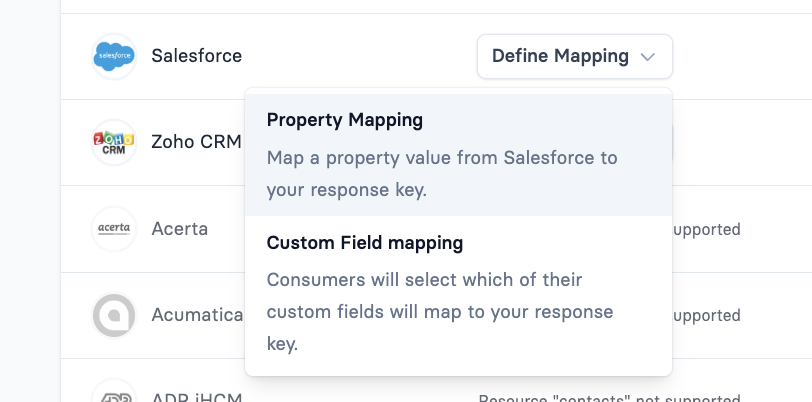Viewport: 812px width, 402px height.
Task: Choose the Custom Field mapping option
Action: [365, 243]
